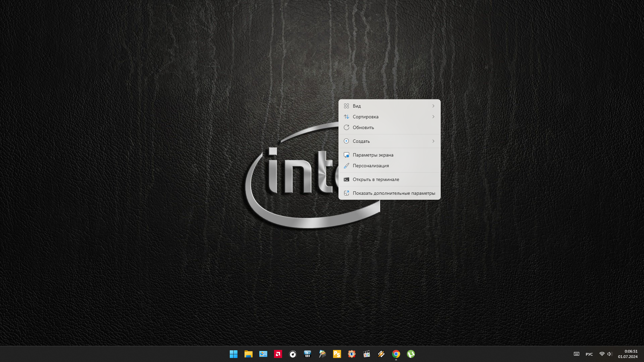The width and height of the screenshot is (644, 362).
Task: Launch AMD Software from taskbar
Action: (x=278, y=354)
